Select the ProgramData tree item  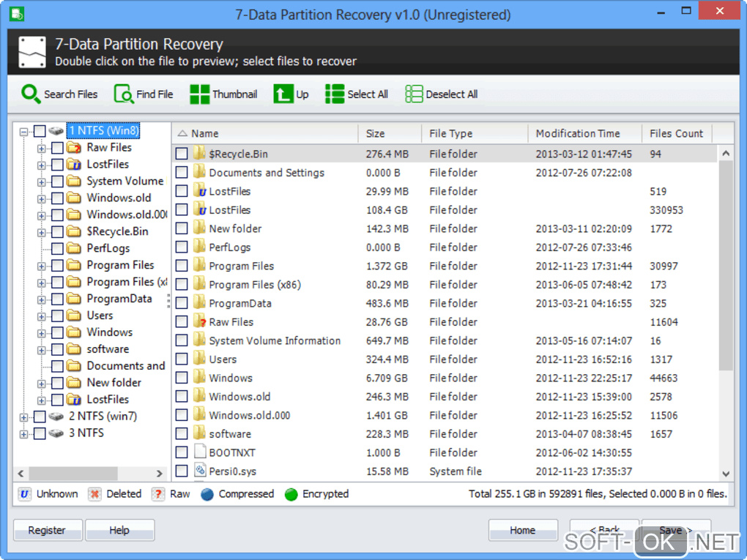click(119, 299)
